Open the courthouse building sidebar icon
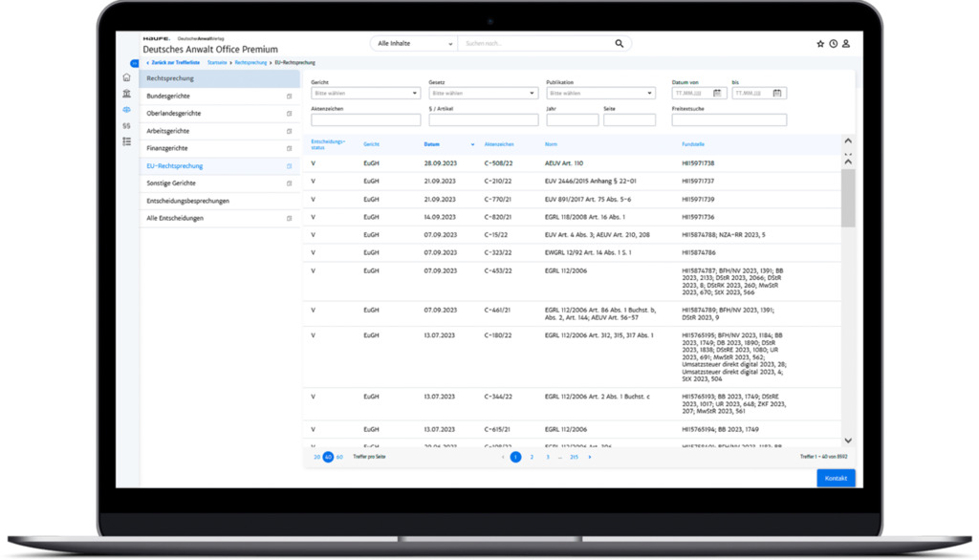The width and height of the screenshot is (979, 560). tap(127, 94)
